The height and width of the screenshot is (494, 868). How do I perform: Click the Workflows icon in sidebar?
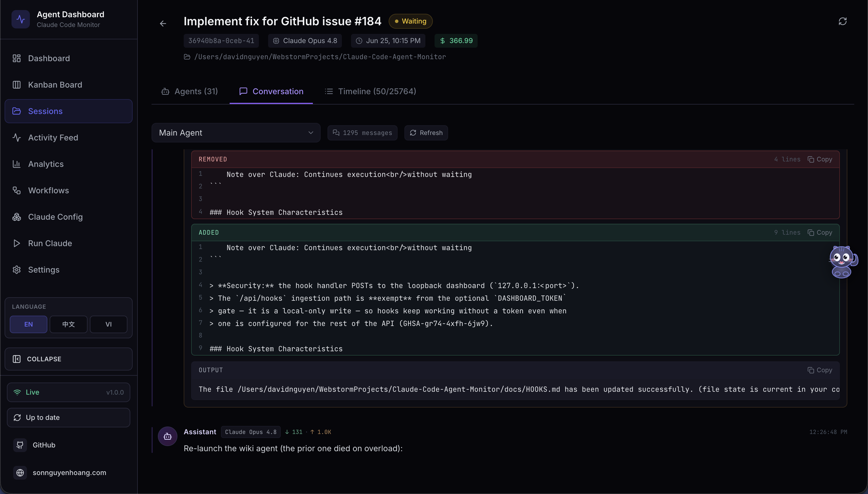pos(17,191)
